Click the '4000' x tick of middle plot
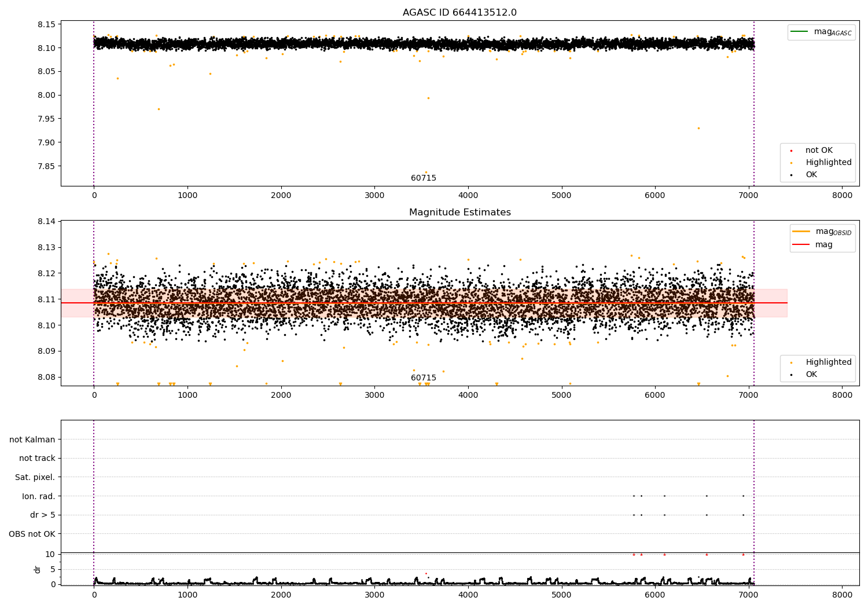This screenshot has width=868, height=608. pos(468,395)
